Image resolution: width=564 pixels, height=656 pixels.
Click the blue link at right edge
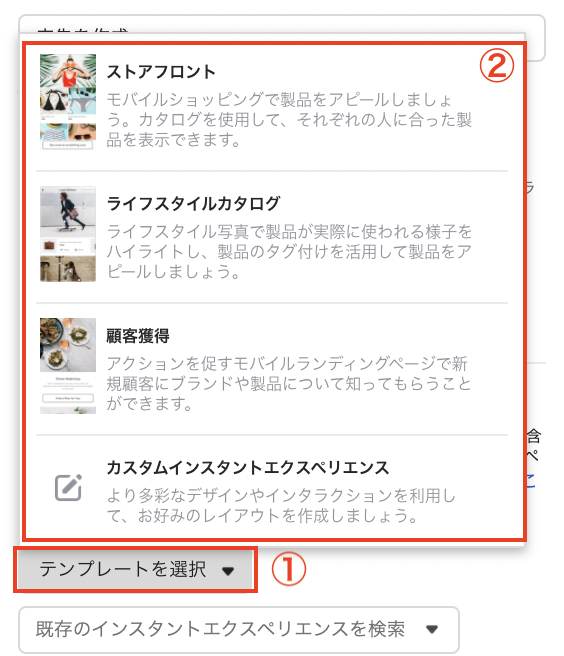coord(531,480)
